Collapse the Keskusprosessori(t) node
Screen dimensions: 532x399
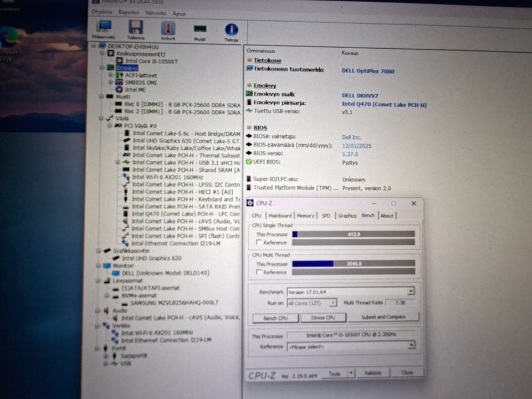[102, 53]
